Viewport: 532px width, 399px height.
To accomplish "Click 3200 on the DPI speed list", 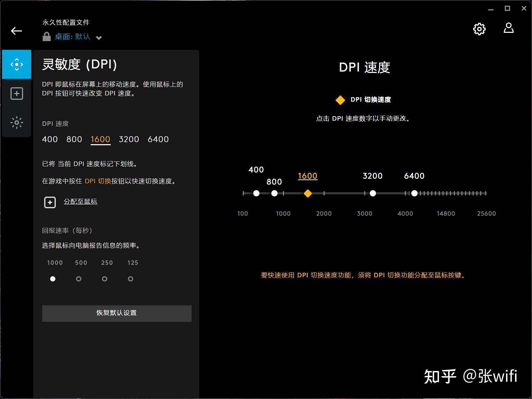I will (128, 139).
